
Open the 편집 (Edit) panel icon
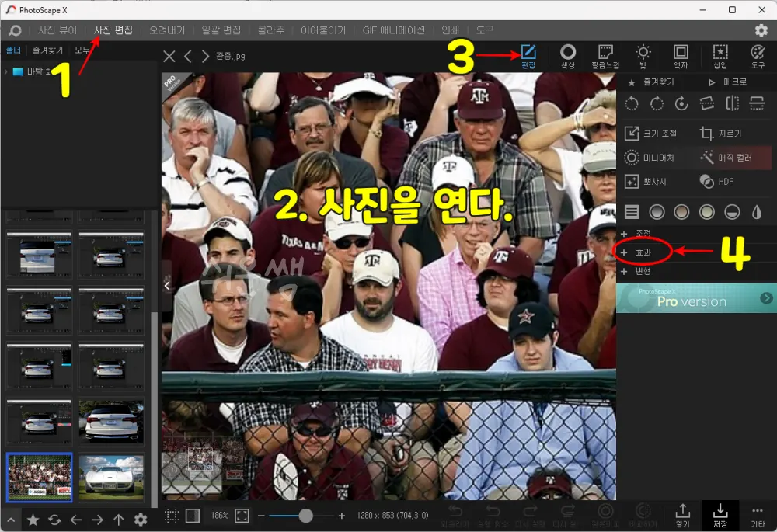pyautogui.click(x=528, y=56)
